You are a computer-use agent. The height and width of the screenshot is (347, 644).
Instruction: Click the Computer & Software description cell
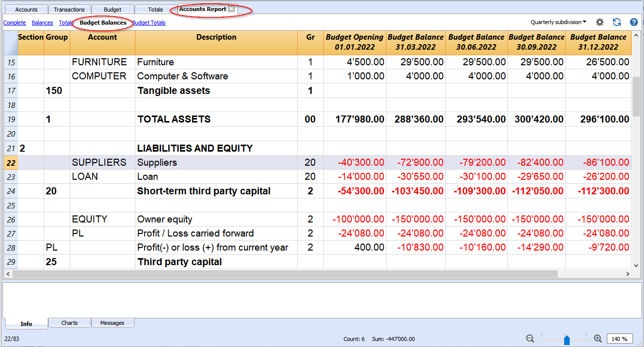click(216, 76)
